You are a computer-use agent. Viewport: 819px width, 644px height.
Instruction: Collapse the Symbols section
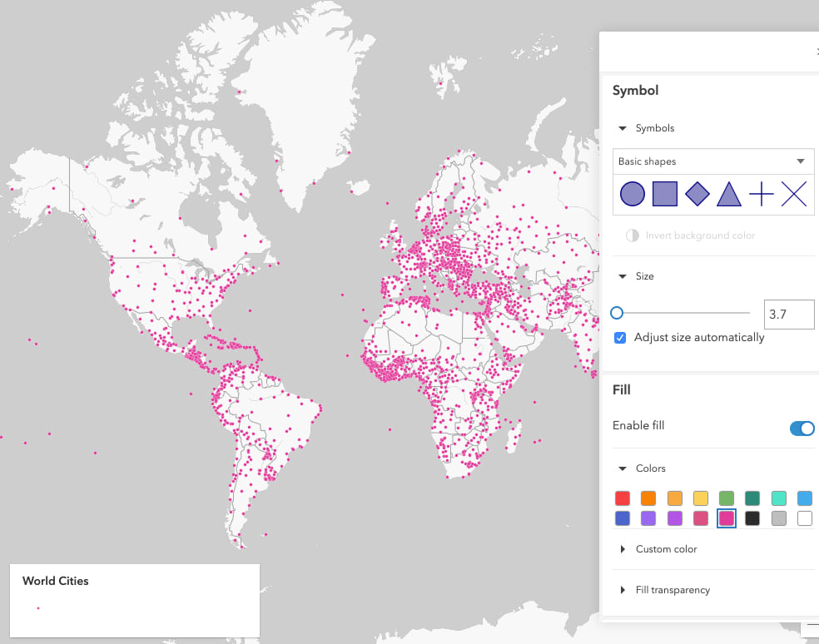(622, 128)
